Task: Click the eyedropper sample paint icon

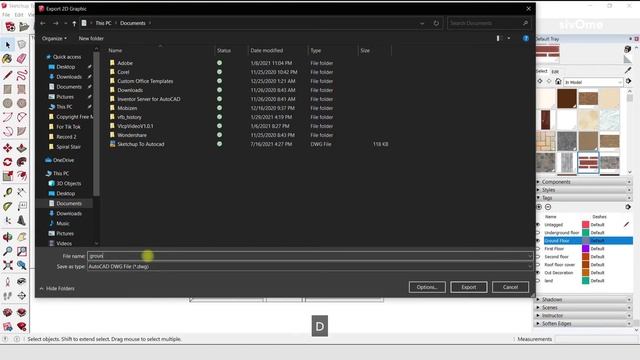Action: click(628, 70)
